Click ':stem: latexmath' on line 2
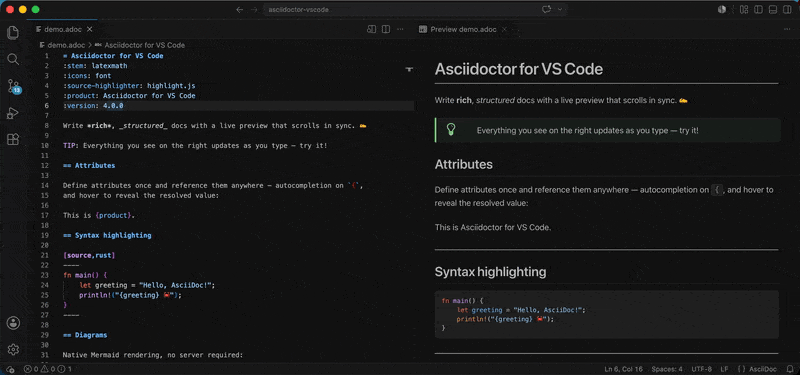 pyautogui.click(x=95, y=66)
